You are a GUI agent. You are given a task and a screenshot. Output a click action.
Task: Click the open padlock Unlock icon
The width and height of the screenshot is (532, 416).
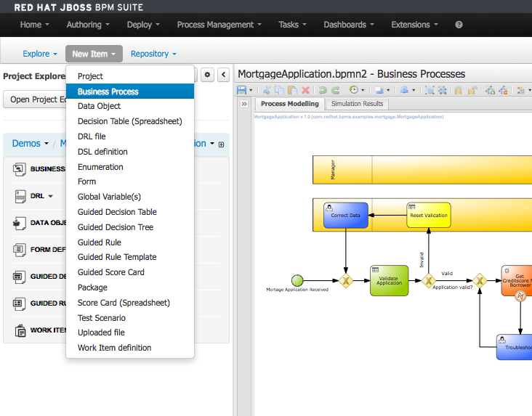(x=472, y=90)
